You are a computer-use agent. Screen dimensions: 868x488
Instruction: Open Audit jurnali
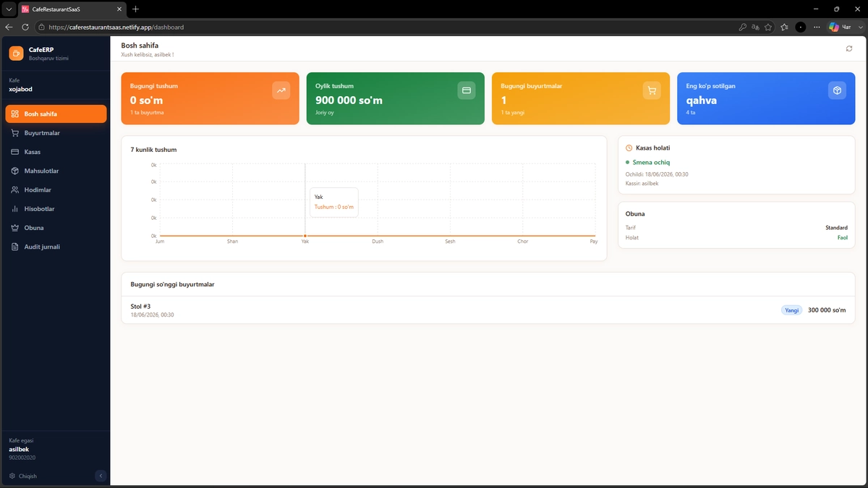[56, 247]
